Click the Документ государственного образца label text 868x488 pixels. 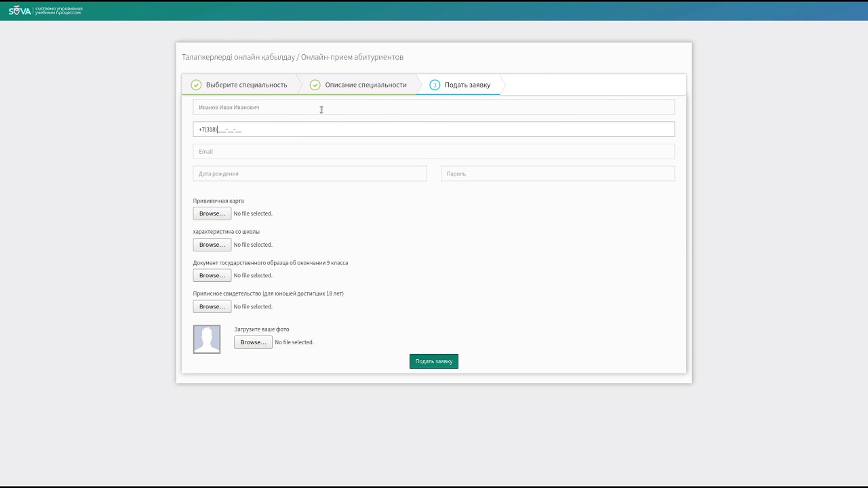[x=271, y=263]
